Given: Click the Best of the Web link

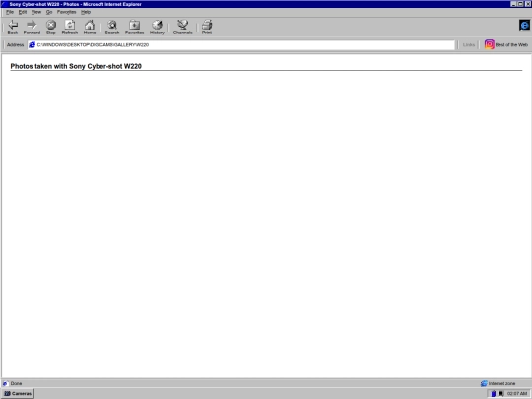Looking at the screenshot, I should [x=511, y=44].
